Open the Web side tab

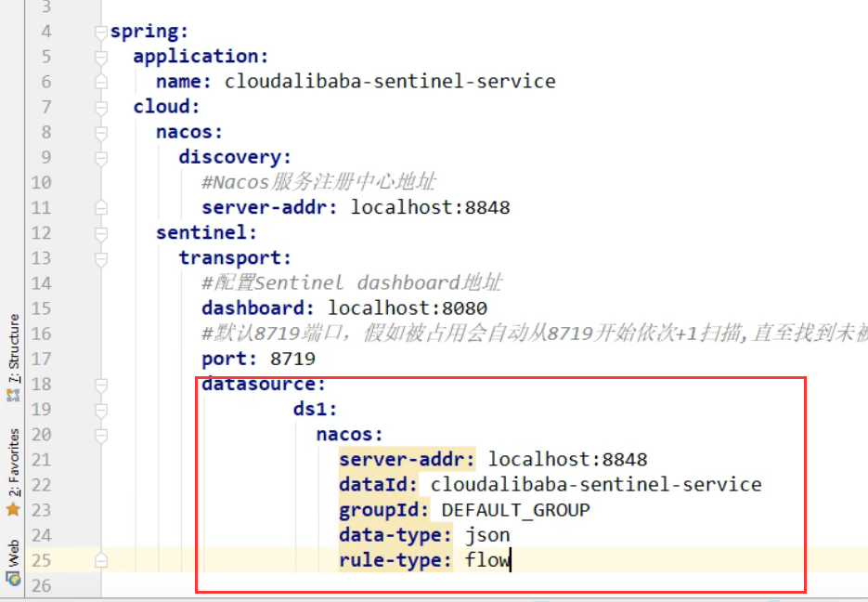pyautogui.click(x=13, y=553)
